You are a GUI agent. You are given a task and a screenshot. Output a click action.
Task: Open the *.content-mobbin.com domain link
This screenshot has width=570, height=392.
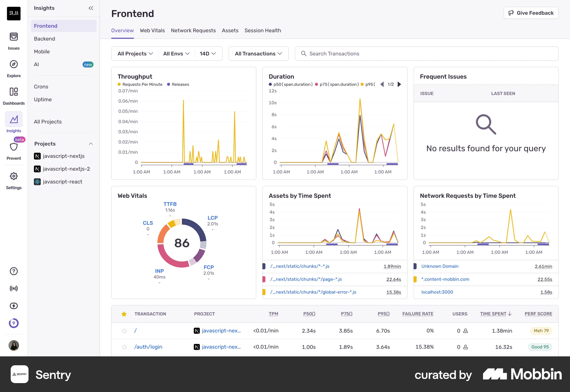tap(445, 279)
